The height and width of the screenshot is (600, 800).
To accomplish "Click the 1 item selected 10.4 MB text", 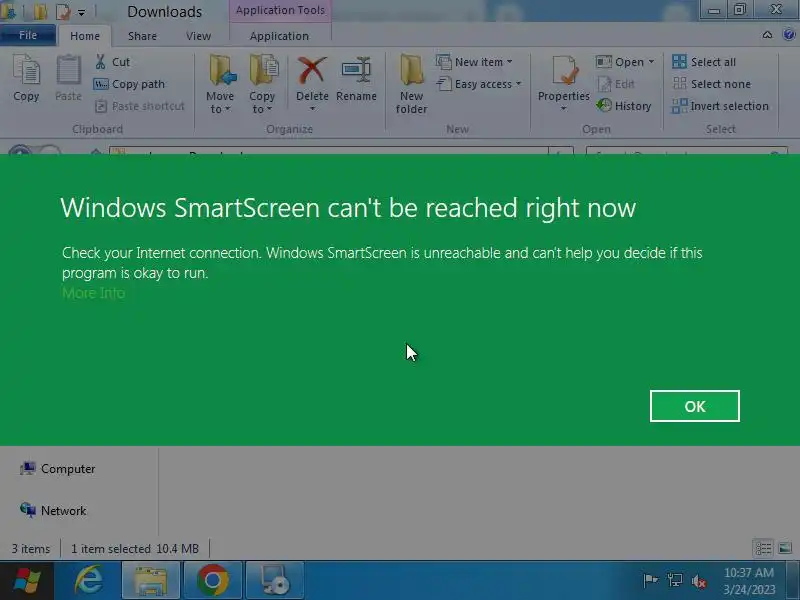I will coord(135,549).
